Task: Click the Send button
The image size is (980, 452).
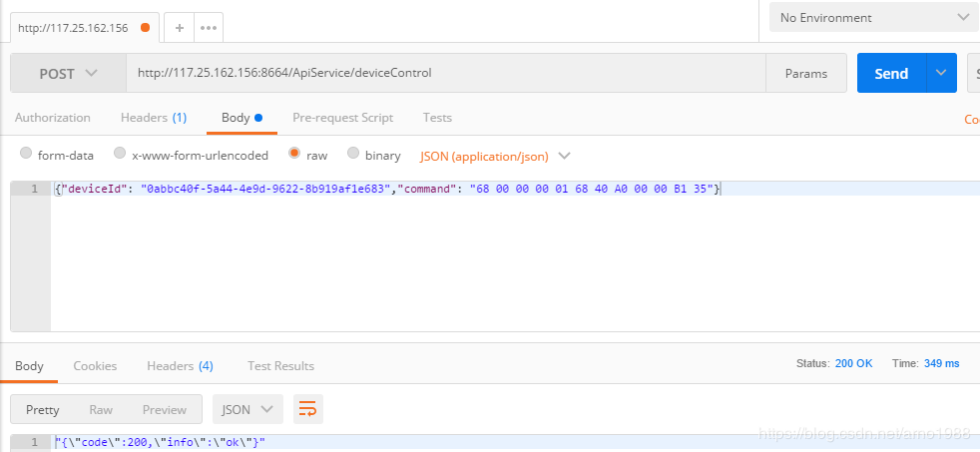Action: pyautogui.click(x=891, y=73)
